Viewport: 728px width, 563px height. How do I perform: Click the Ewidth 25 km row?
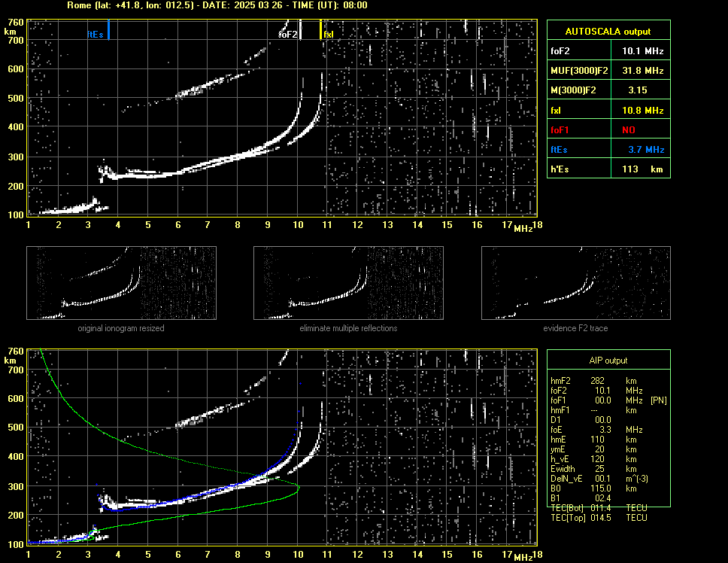click(593, 469)
